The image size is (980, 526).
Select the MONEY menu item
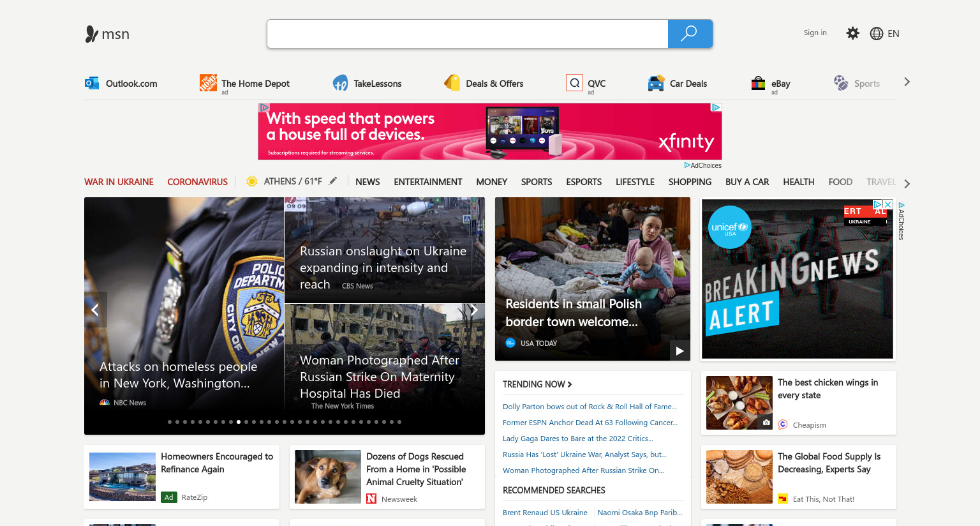(x=491, y=182)
